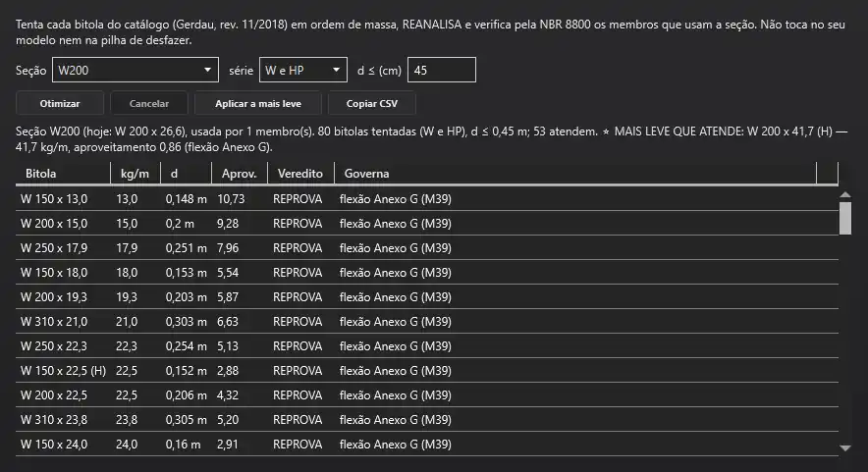Click the kg/m value 21,0
Screen dimensions: 868x472
coord(127,322)
